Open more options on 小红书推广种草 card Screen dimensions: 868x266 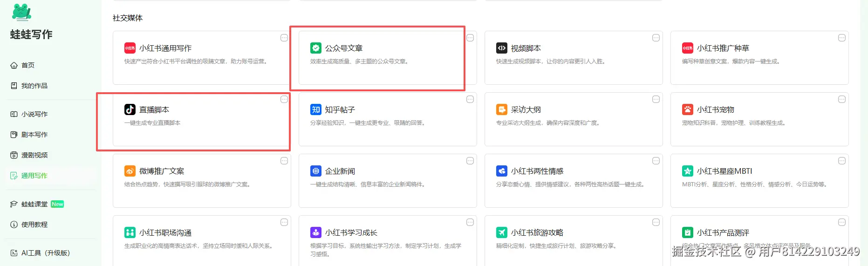tap(842, 38)
